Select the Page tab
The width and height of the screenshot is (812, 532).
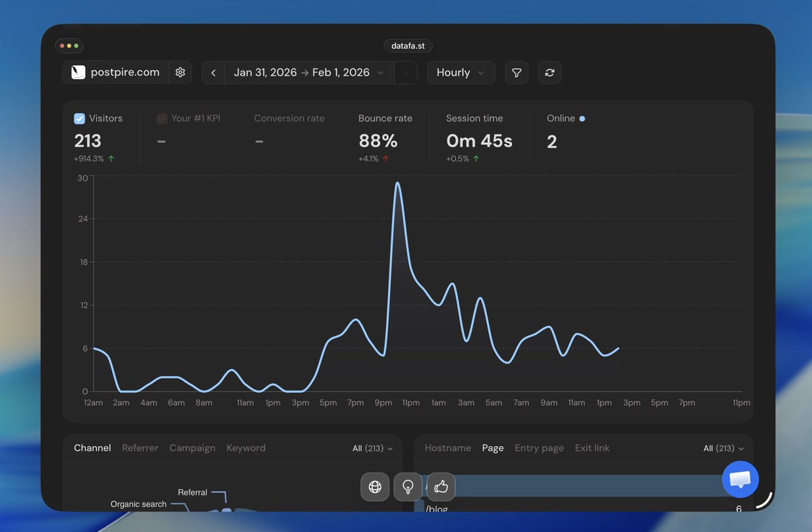tap(492, 447)
